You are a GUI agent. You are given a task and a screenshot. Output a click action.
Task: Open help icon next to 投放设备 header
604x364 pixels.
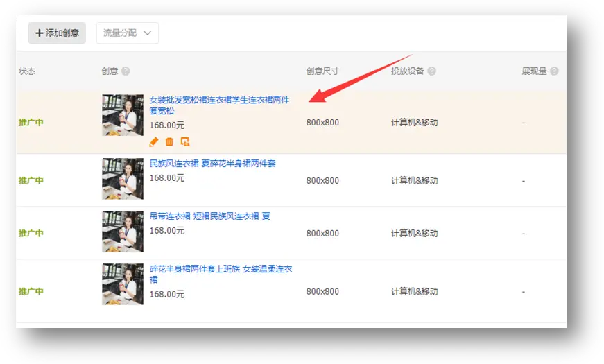(432, 71)
